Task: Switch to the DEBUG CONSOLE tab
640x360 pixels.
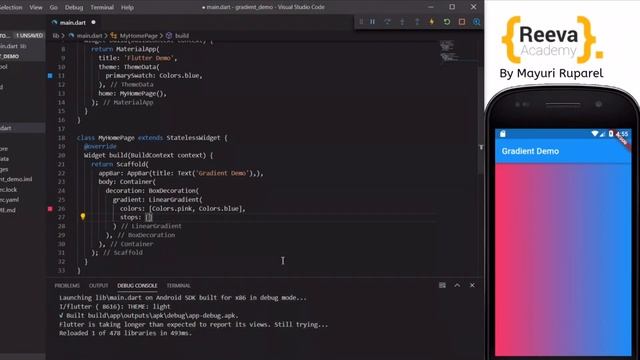Action: click(137, 285)
